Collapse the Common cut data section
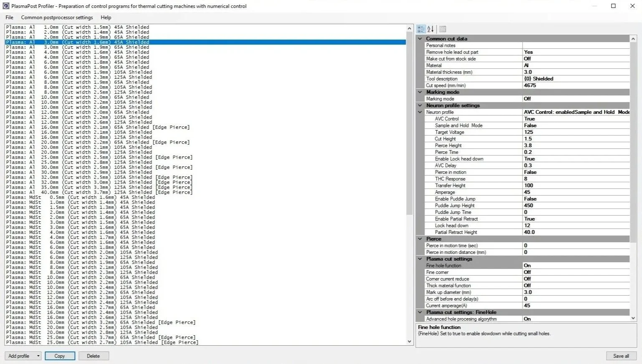Screen dimensions: 642x364 pyautogui.click(x=420, y=39)
